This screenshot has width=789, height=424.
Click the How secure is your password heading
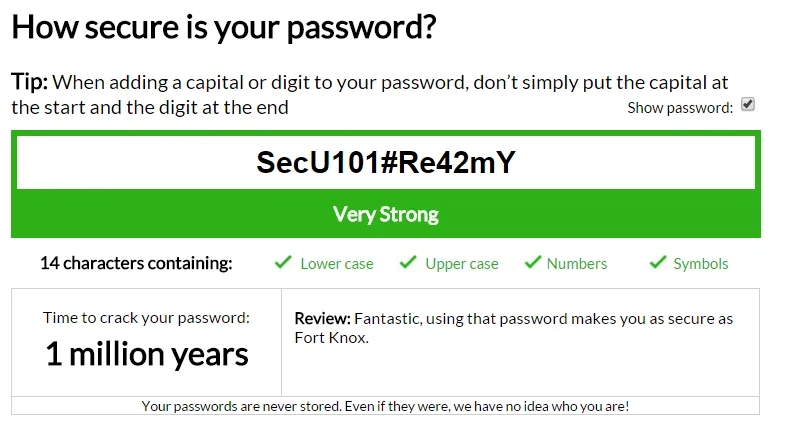pyautogui.click(x=224, y=27)
